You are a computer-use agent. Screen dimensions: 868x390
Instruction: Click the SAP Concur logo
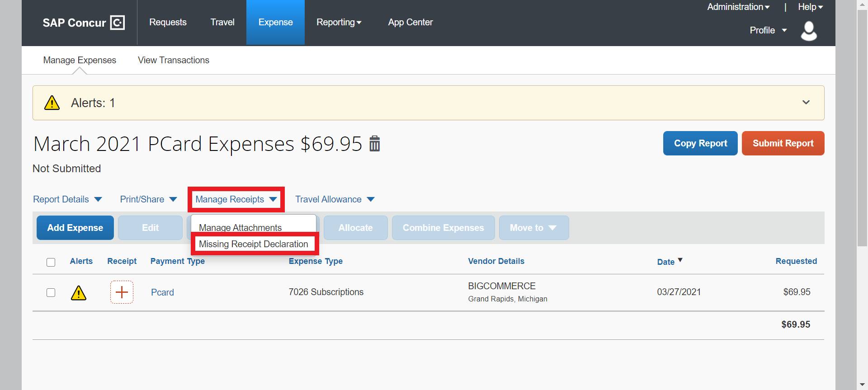pos(84,23)
